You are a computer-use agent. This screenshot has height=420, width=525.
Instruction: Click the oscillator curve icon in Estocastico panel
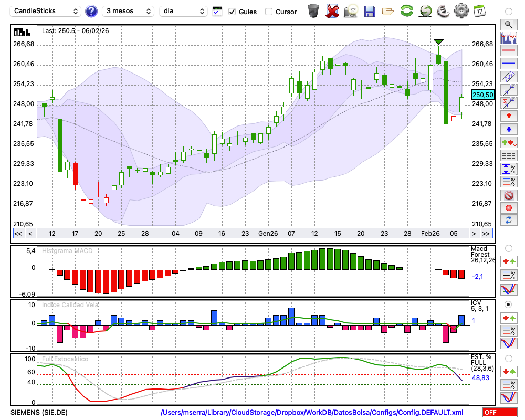509,397
